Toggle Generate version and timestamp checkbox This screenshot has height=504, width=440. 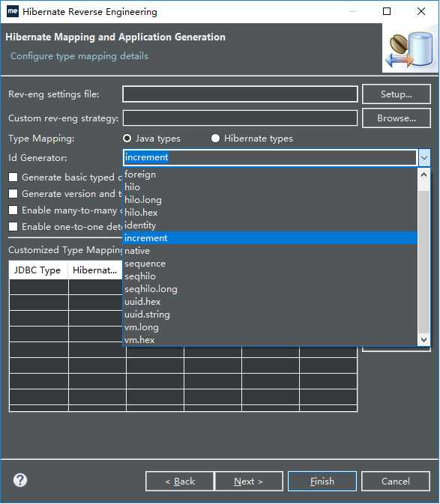click(x=13, y=193)
